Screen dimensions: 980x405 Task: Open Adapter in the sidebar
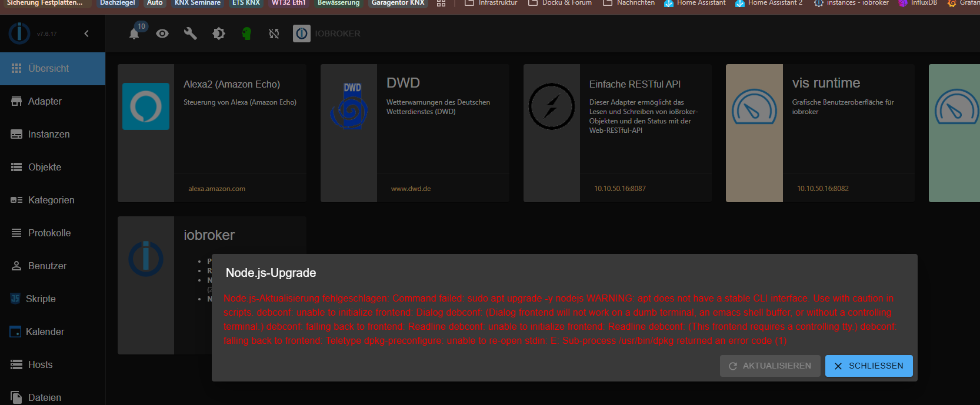pos(45,101)
